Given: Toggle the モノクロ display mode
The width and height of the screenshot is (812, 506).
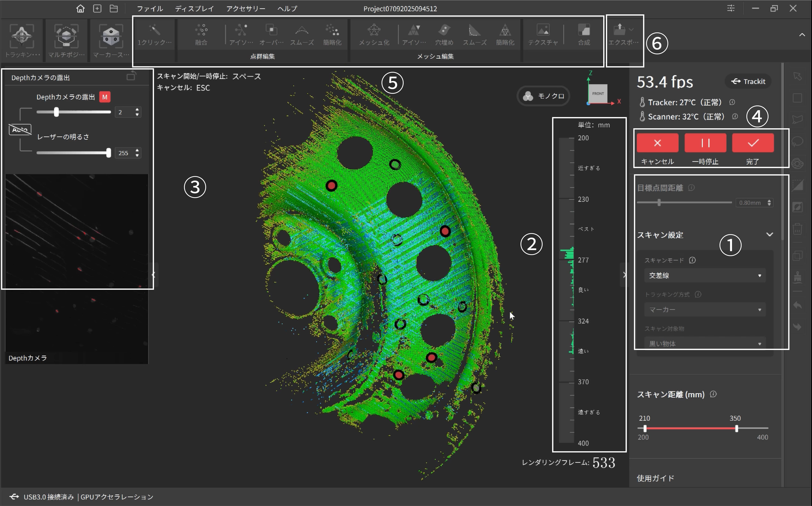Looking at the screenshot, I should [x=543, y=96].
